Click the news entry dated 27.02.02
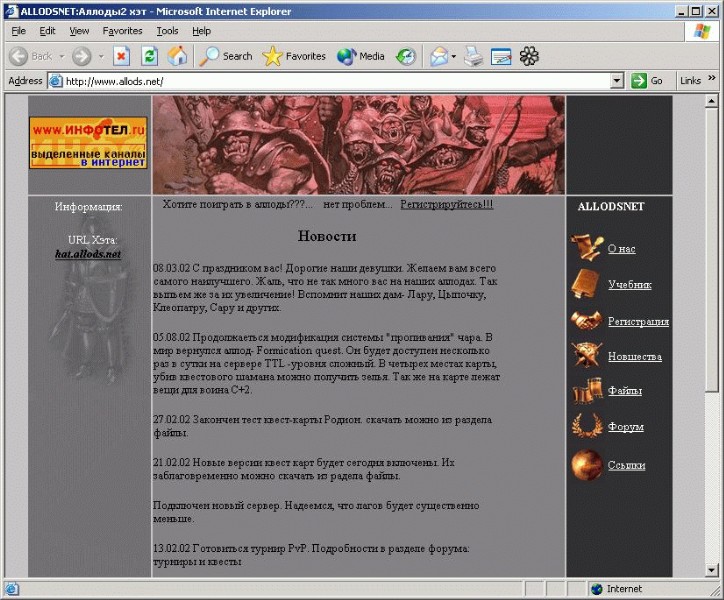 [x=322, y=426]
